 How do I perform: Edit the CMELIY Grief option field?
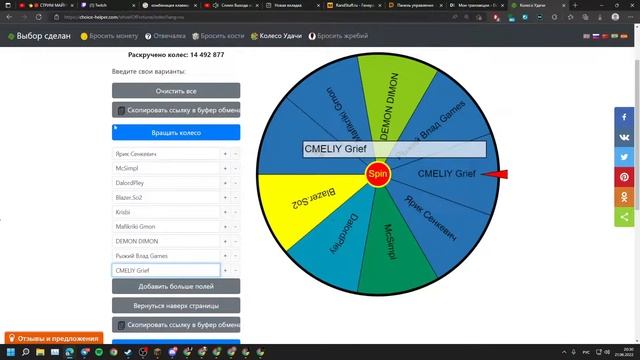coord(166,270)
